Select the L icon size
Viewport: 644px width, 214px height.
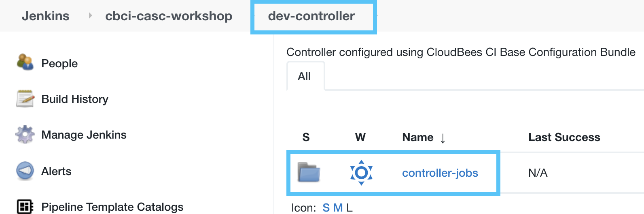(350, 208)
